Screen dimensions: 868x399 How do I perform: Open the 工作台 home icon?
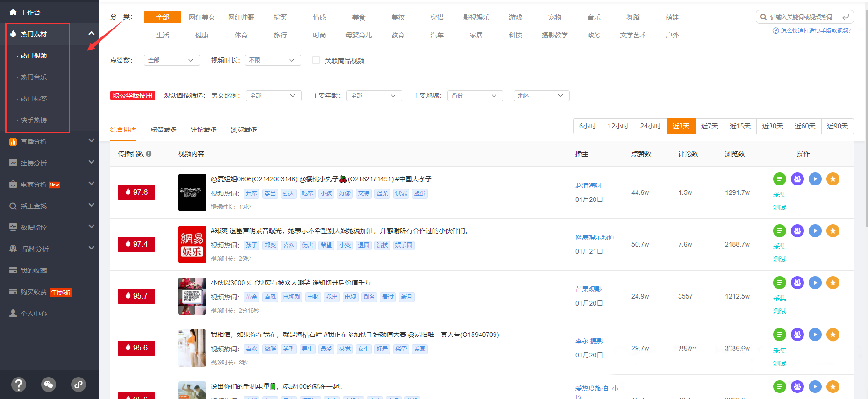(13, 13)
